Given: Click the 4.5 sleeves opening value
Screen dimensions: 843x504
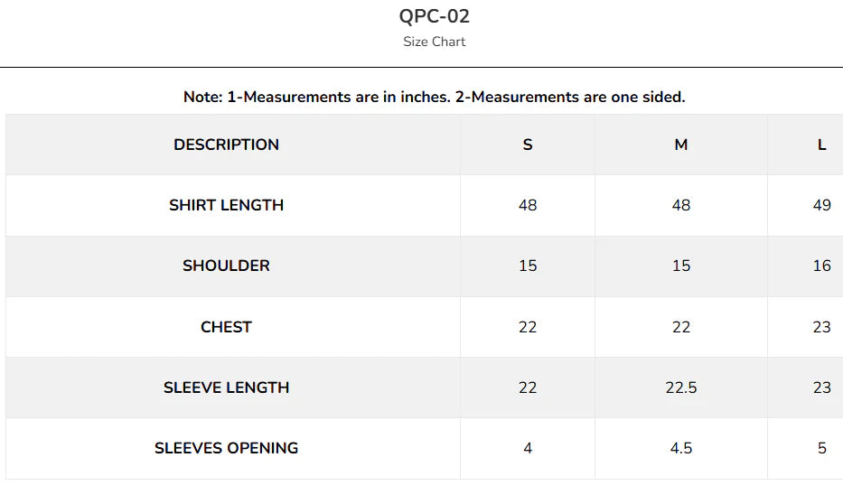Looking at the screenshot, I should click(680, 448).
